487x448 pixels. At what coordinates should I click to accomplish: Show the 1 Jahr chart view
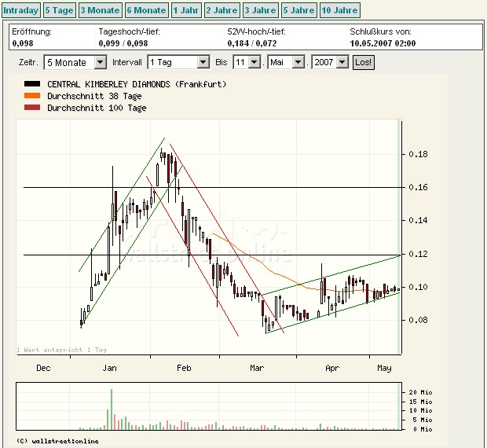tap(186, 10)
